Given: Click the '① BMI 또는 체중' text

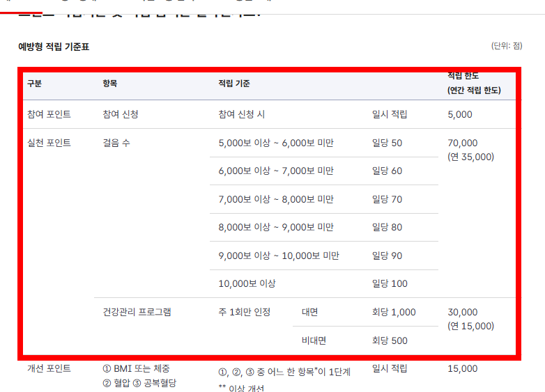Looking at the screenshot, I should (137, 368).
